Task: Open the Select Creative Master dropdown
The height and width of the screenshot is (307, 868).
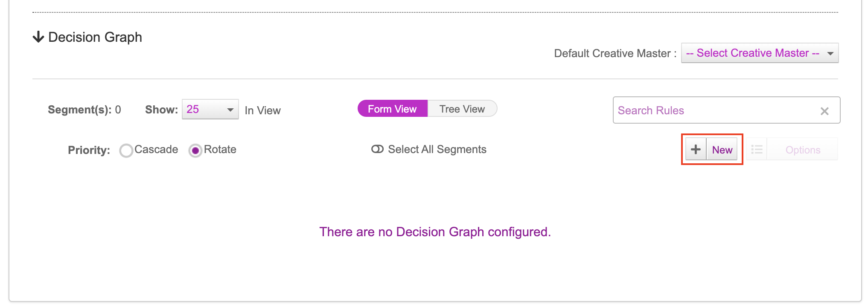Action: tap(760, 53)
